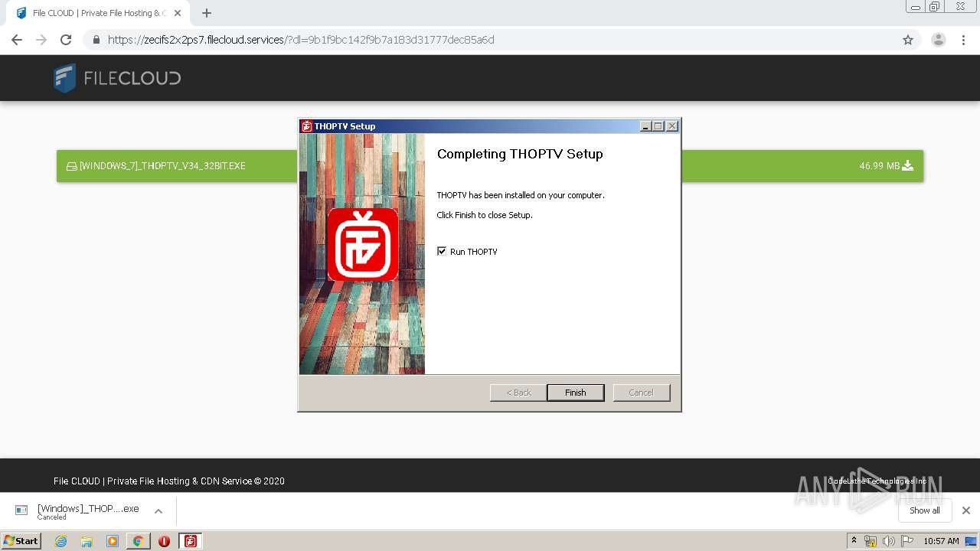This screenshot has height=551, width=980.
Task: Open the Windows Start menu
Action: coord(21,540)
